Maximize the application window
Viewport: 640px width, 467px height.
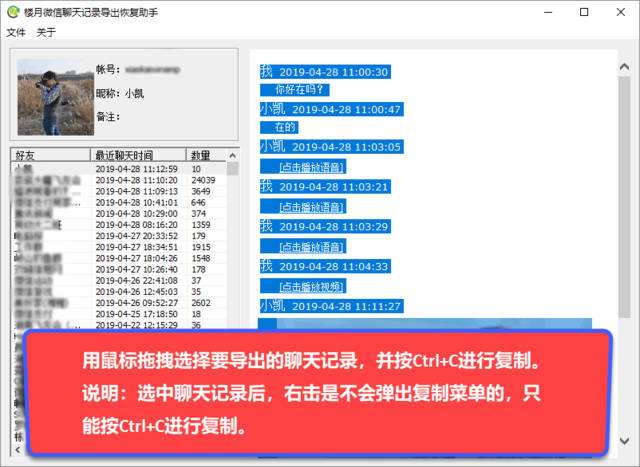(x=584, y=12)
